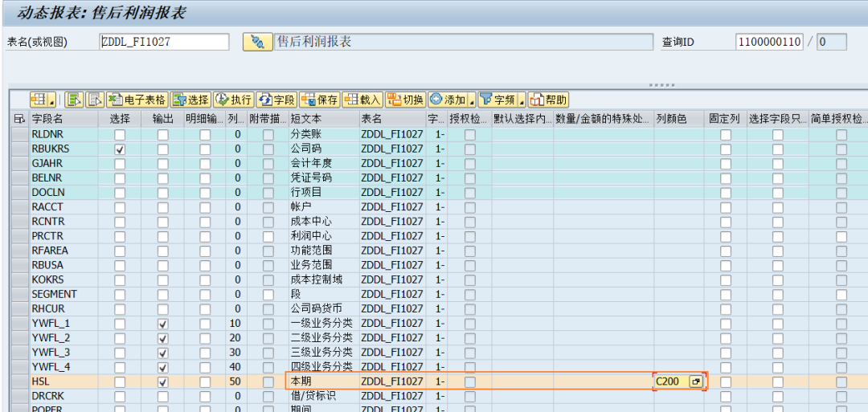
Task: Uncheck 输出 checkbox for YWFL_1
Action: pyautogui.click(x=162, y=324)
